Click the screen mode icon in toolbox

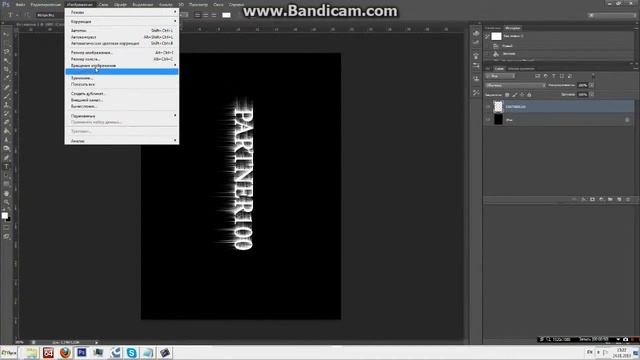click(6, 236)
